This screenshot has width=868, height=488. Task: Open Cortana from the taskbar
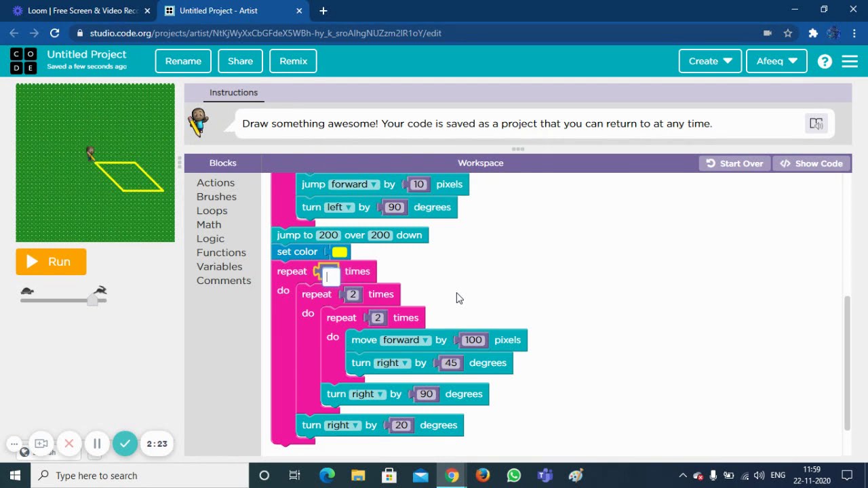coord(264,476)
